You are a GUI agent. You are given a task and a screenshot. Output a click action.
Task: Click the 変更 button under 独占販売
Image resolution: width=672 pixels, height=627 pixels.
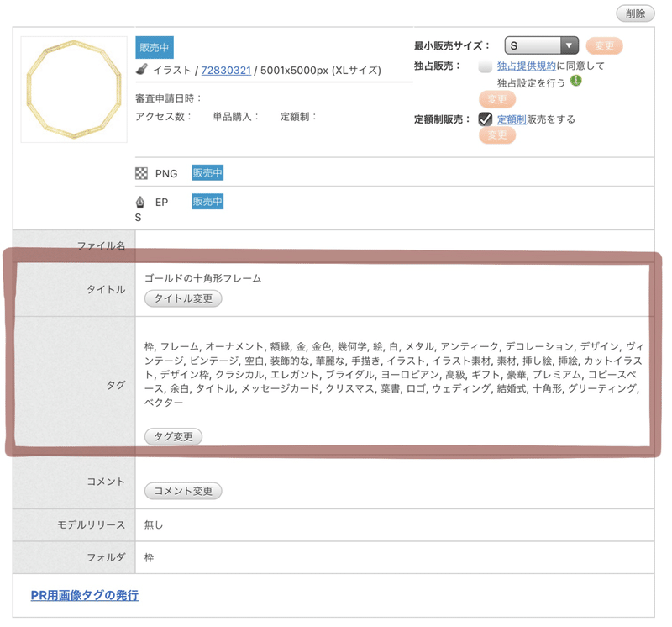tap(497, 99)
